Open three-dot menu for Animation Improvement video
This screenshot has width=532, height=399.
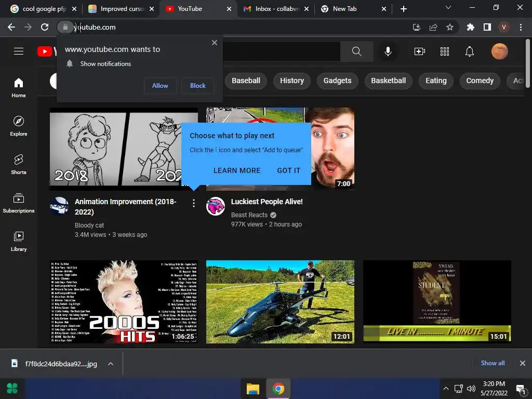click(193, 203)
